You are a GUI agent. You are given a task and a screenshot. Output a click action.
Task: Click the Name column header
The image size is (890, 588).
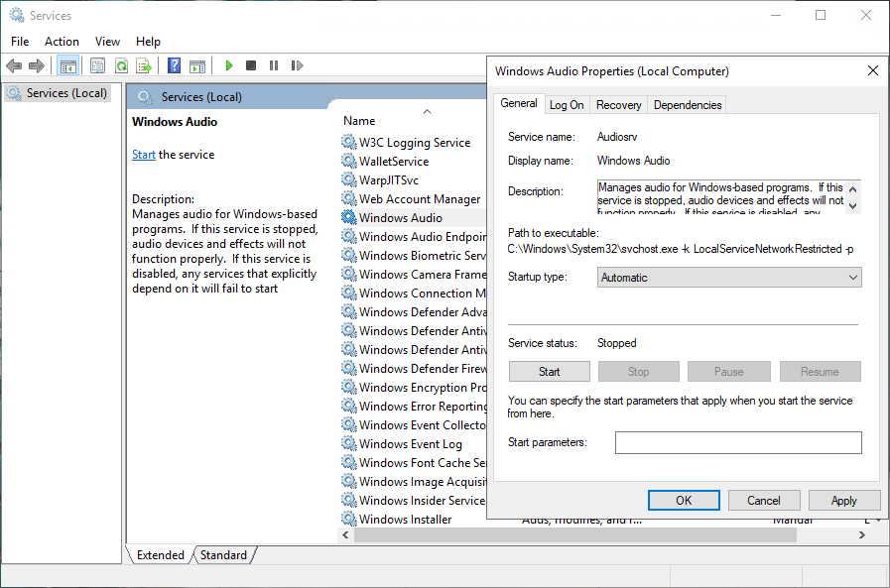click(x=359, y=120)
